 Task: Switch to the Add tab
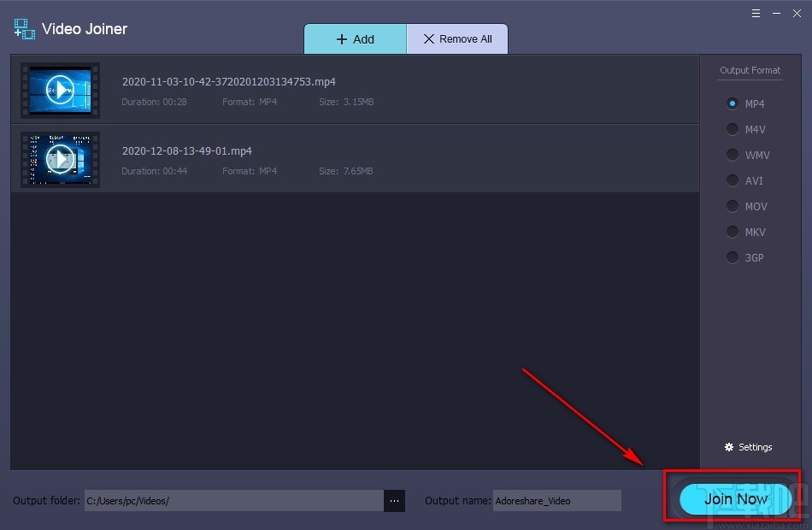356,38
